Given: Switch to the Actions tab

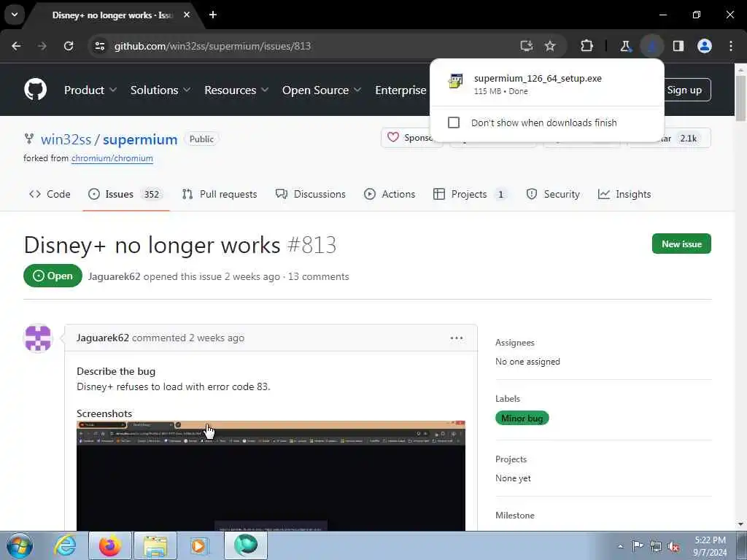Looking at the screenshot, I should click(390, 194).
